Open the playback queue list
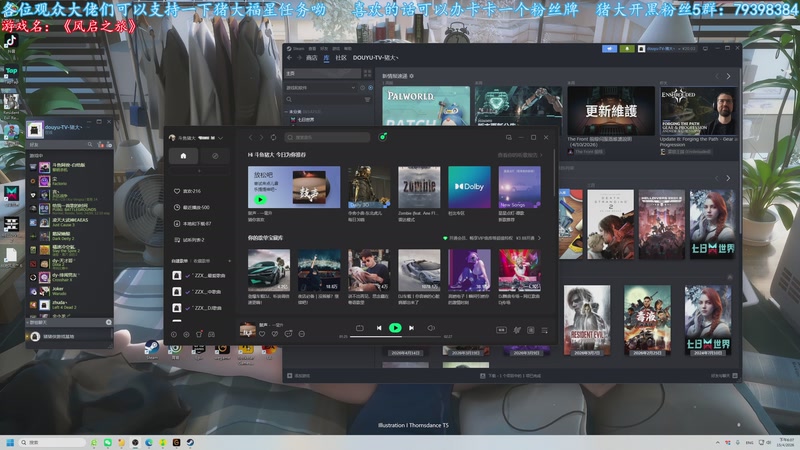This screenshot has width=800, height=450. click(x=544, y=330)
